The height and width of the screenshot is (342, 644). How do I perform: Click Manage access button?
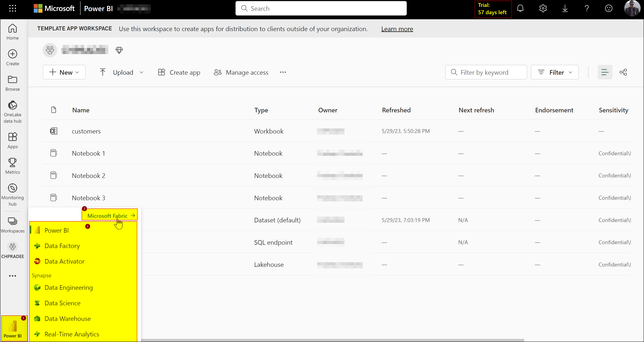coord(241,72)
